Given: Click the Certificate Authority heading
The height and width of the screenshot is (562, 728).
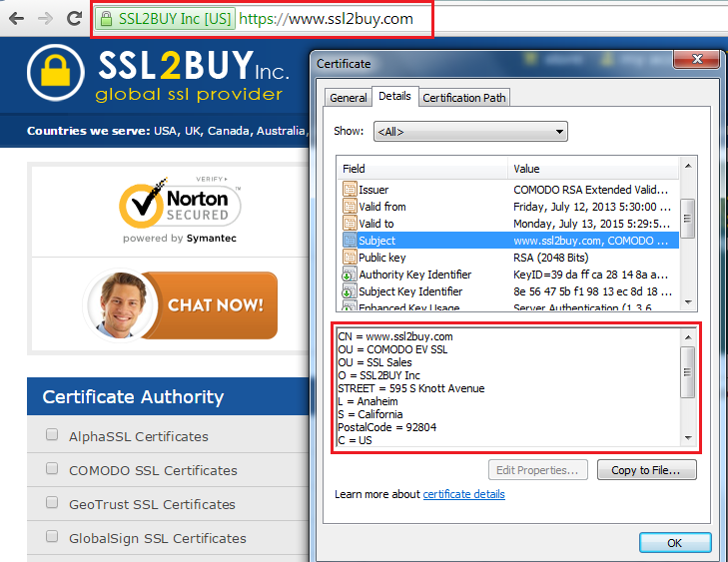Looking at the screenshot, I should [x=133, y=396].
